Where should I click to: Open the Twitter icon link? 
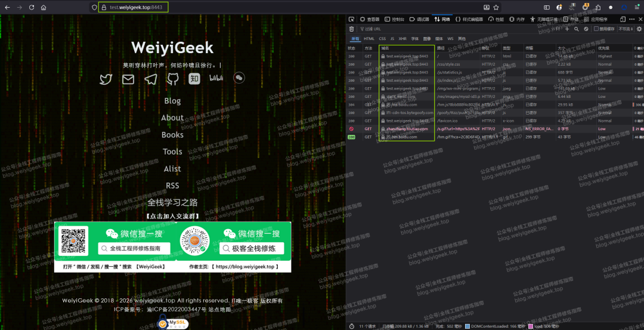click(106, 79)
